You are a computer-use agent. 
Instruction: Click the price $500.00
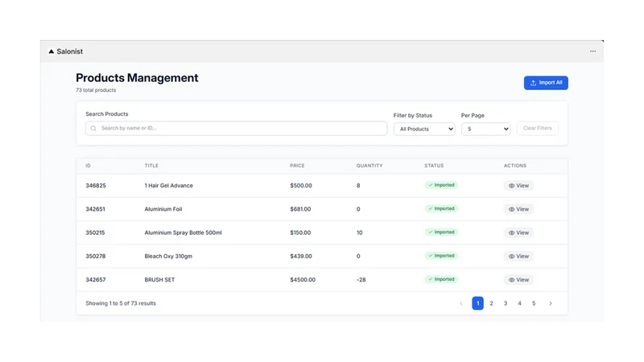(301, 186)
